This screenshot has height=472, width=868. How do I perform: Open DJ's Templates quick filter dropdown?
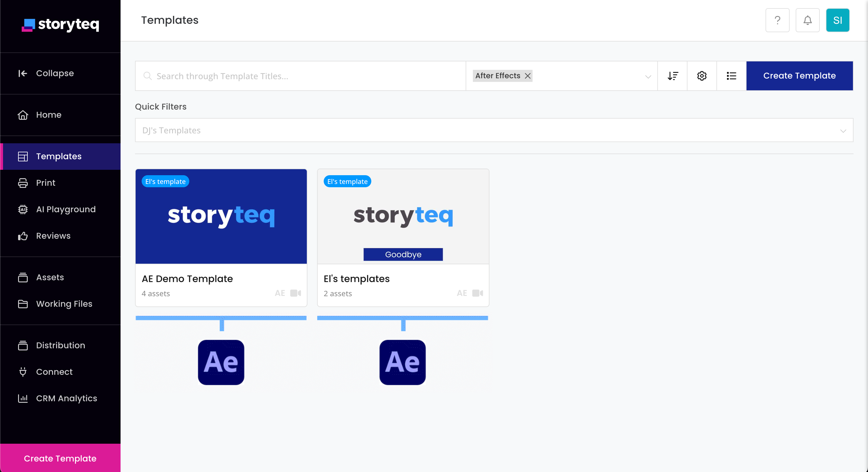pos(494,130)
